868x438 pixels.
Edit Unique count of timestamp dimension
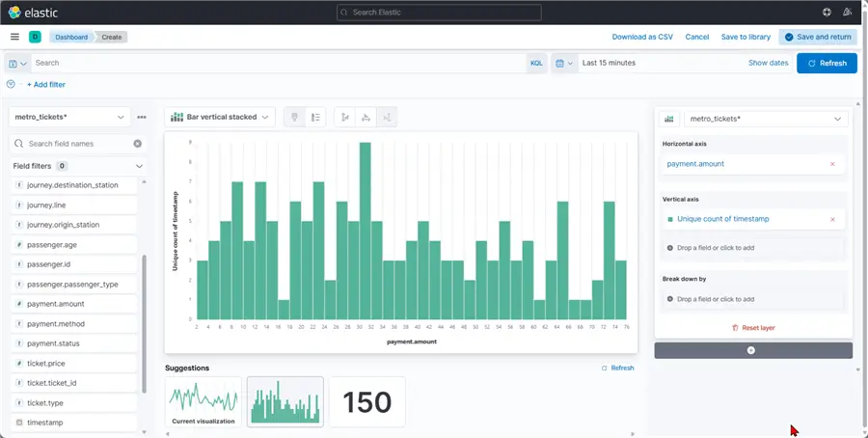[723, 220]
